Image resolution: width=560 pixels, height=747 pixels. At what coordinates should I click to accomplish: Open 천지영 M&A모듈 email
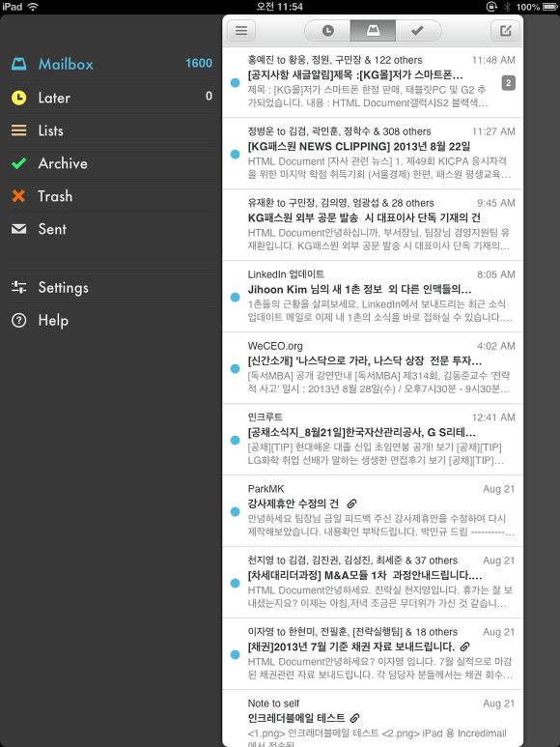373,583
